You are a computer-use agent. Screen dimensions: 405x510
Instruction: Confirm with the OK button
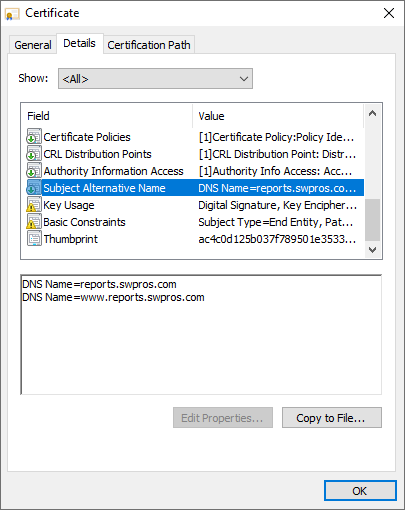pyautogui.click(x=360, y=491)
